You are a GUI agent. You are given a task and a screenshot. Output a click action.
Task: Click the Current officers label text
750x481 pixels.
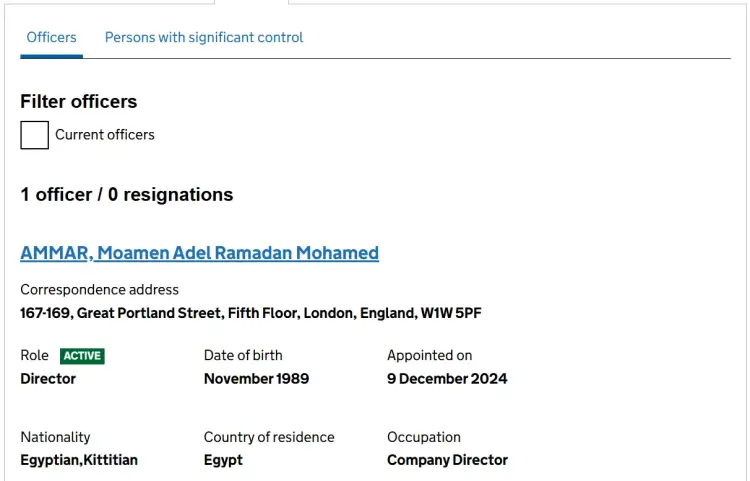(x=105, y=135)
